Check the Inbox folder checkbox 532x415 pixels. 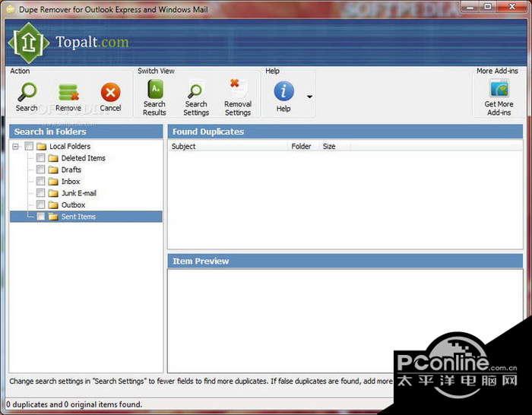[x=40, y=181]
